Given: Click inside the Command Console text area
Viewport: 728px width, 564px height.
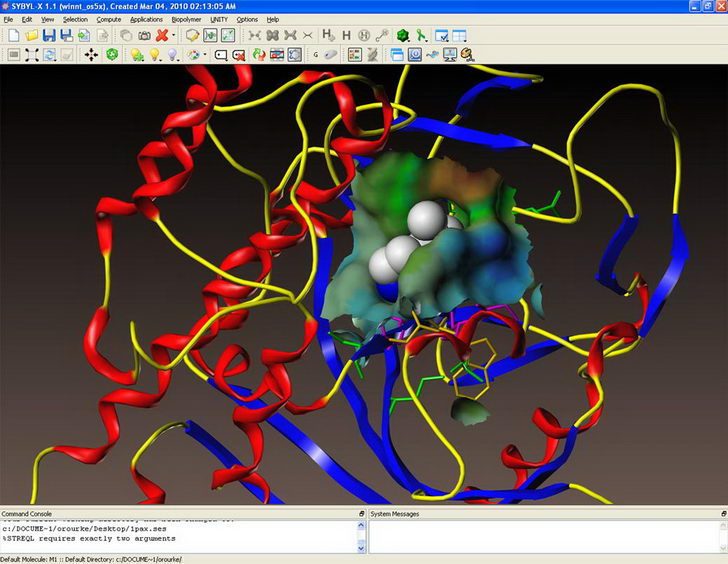Looking at the screenshot, I should [x=180, y=536].
